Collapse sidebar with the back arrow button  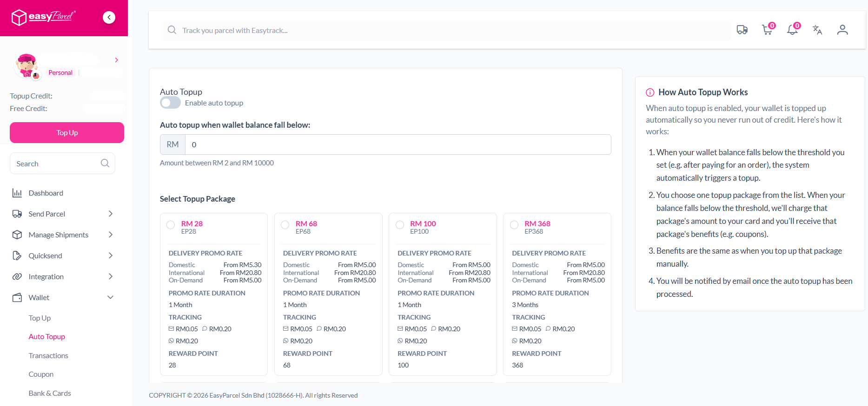(109, 18)
